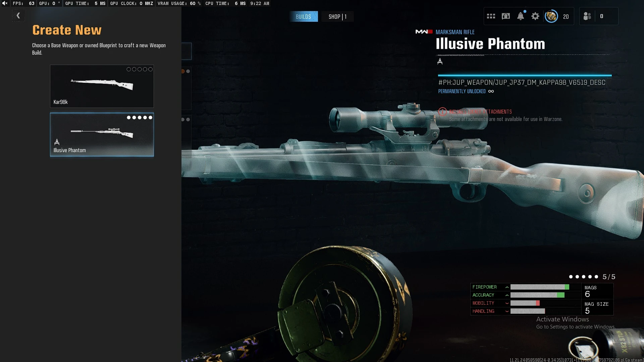Open the friends social icon
Screen dimensions: 644x362
[587, 16]
